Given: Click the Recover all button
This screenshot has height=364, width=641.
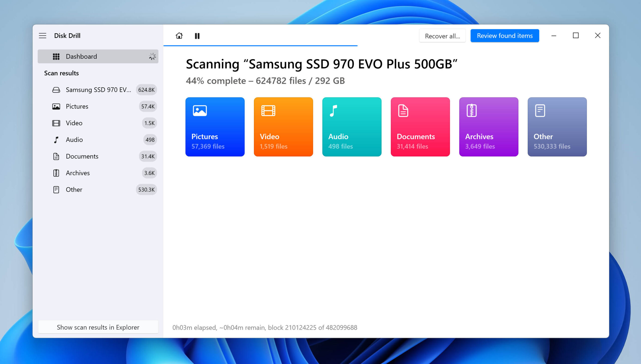Looking at the screenshot, I should click(x=442, y=35).
